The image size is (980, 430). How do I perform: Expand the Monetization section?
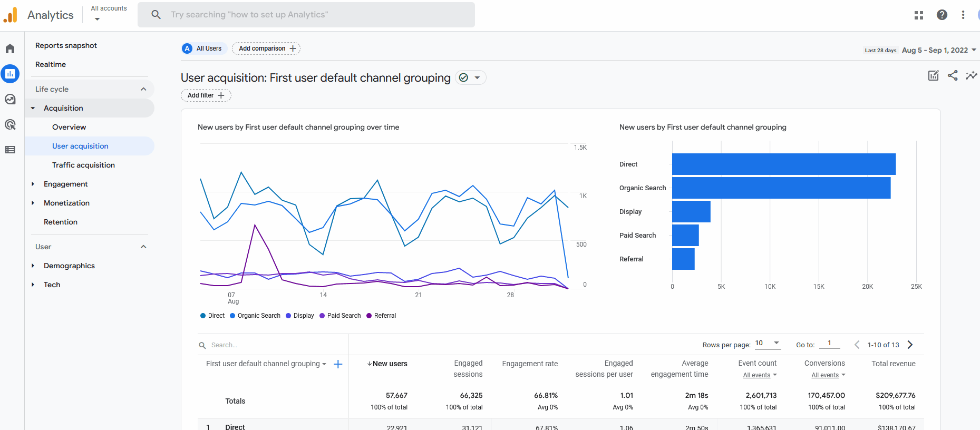coord(33,203)
